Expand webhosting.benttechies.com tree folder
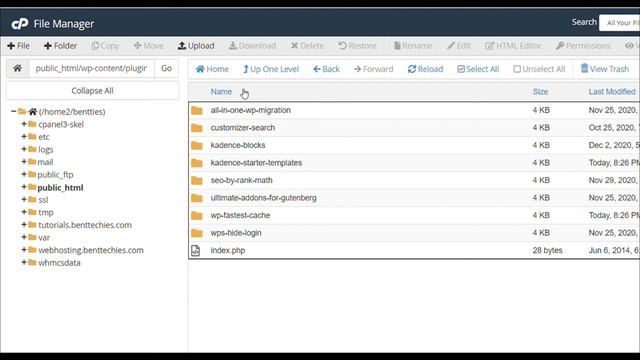This screenshot has height=360, width=640. coord(24,250)
